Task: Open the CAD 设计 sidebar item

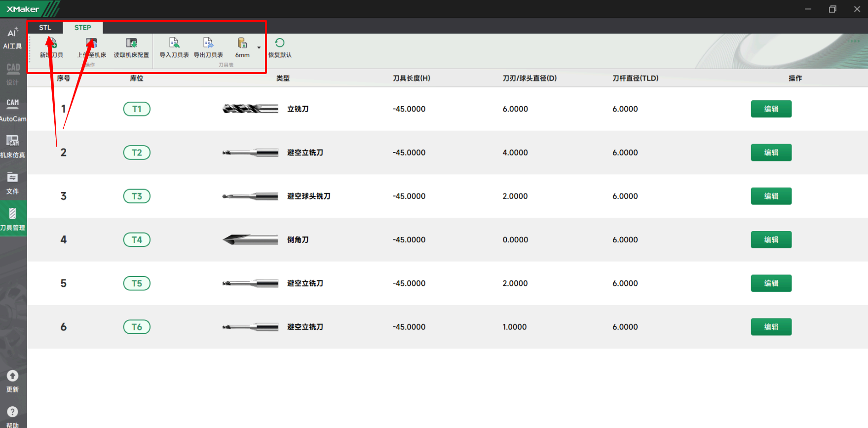Action: pos(13,74)
